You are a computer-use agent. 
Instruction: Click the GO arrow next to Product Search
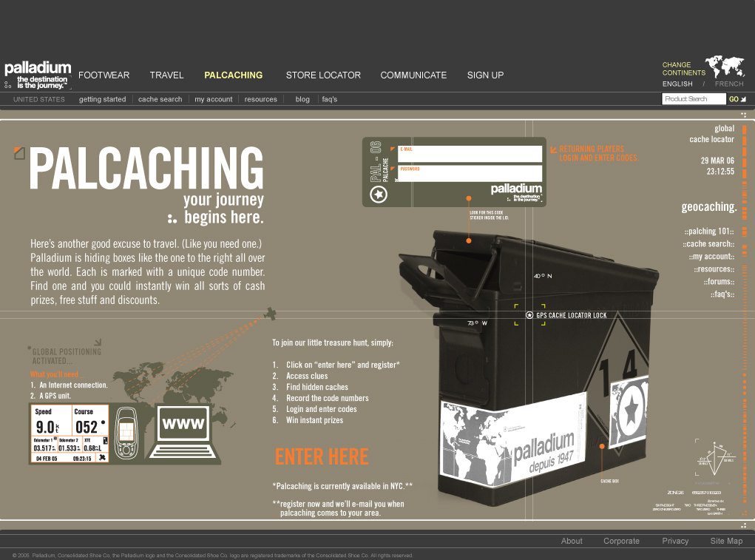click(x=737, y=99)
